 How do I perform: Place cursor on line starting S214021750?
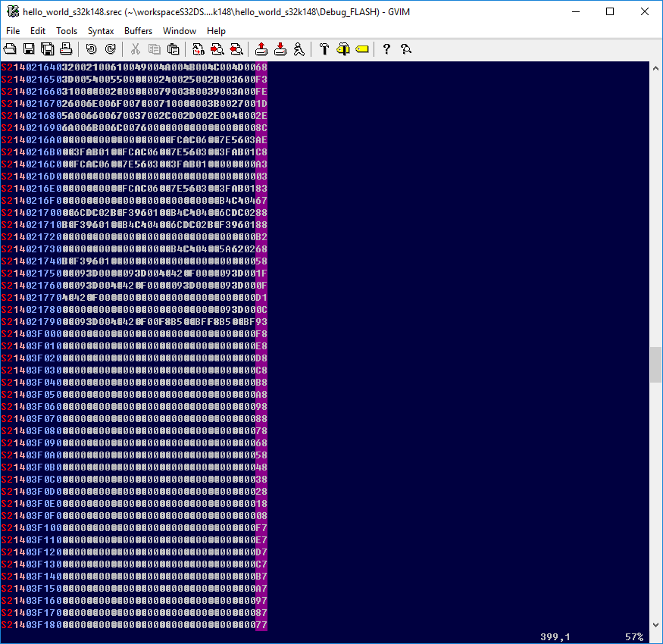tap(134, 274)
